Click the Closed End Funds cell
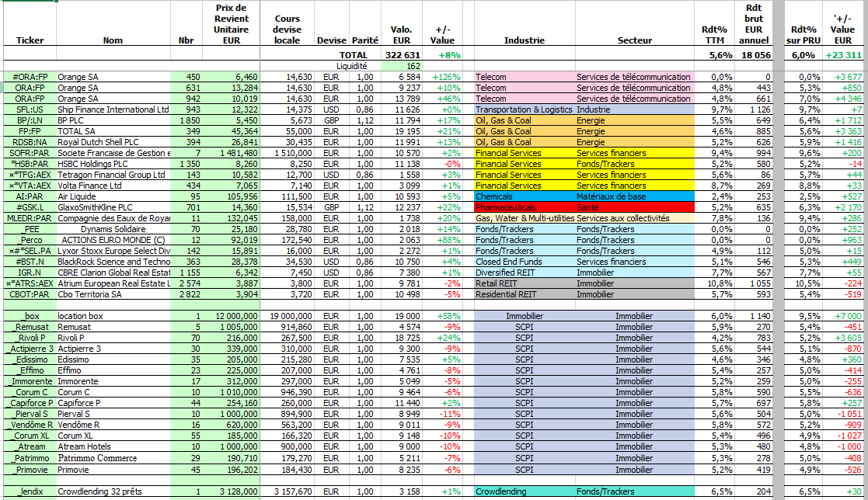 click(525, 262)
